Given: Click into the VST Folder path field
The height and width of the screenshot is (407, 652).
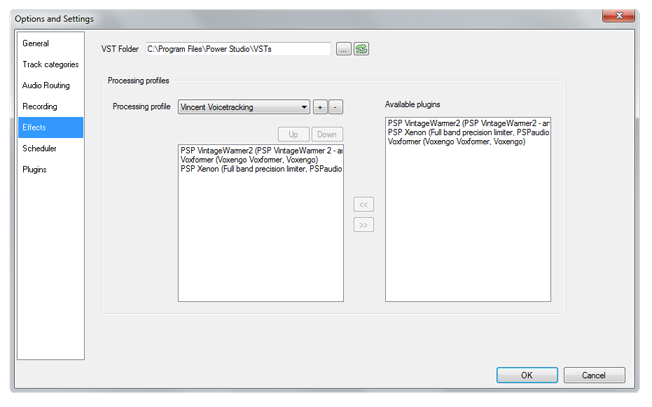Looking at the screenshot, I should point(237,49).
